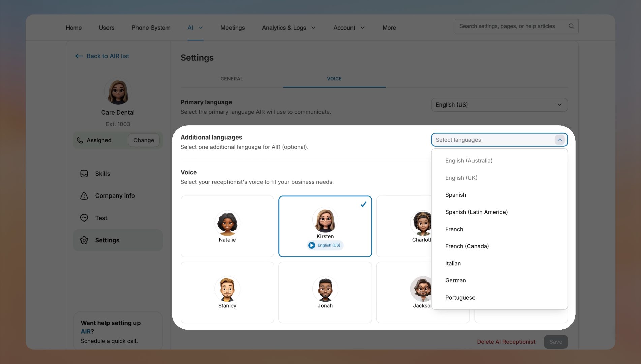This screenshot has width=641, height=364.
Task: Open the Primary language dropdown
Action: tap(499, 104)
